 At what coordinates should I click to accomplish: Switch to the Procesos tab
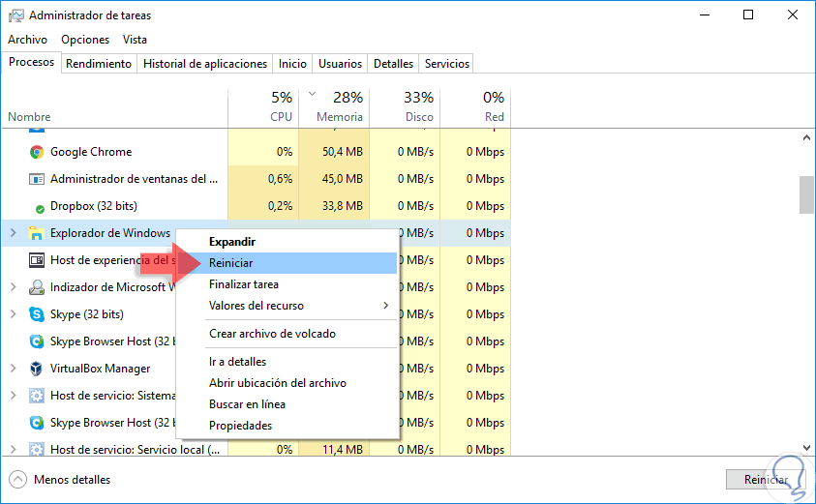(x=31, y=62)
